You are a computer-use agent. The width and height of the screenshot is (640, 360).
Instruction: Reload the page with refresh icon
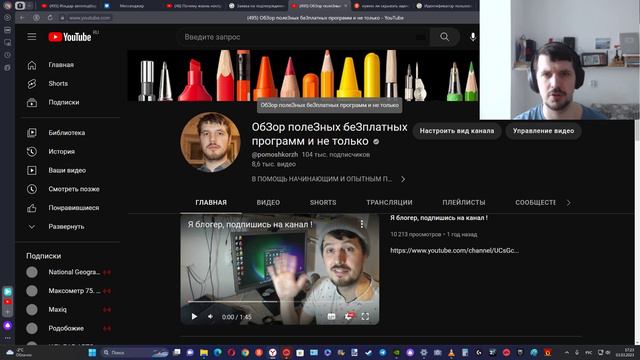coord(50,18)
